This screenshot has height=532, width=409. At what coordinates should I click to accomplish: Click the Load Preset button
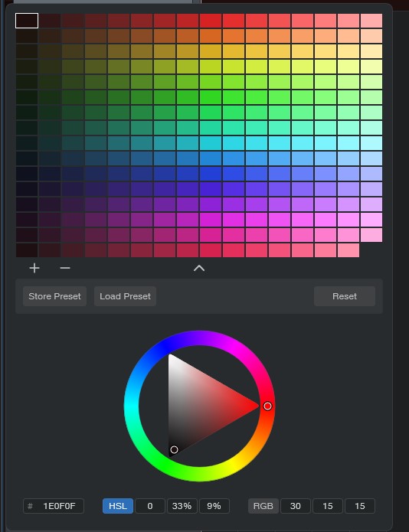click(126, 296)
